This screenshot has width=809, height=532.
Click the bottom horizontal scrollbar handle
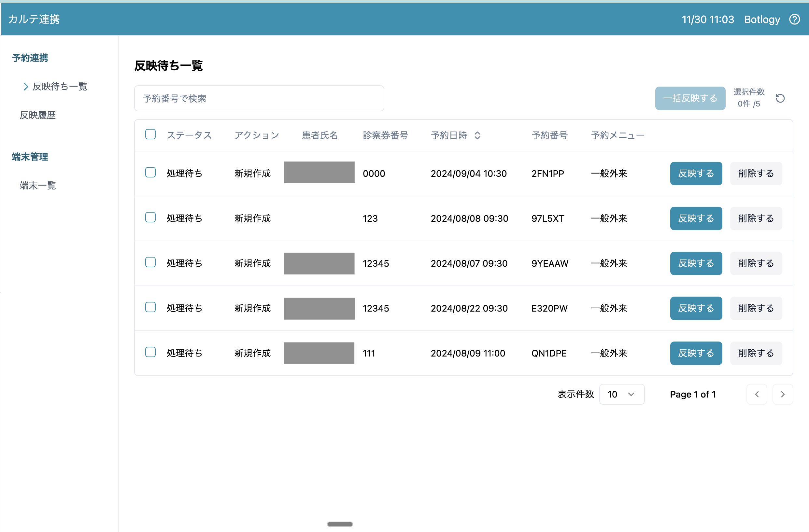(340, 524)
